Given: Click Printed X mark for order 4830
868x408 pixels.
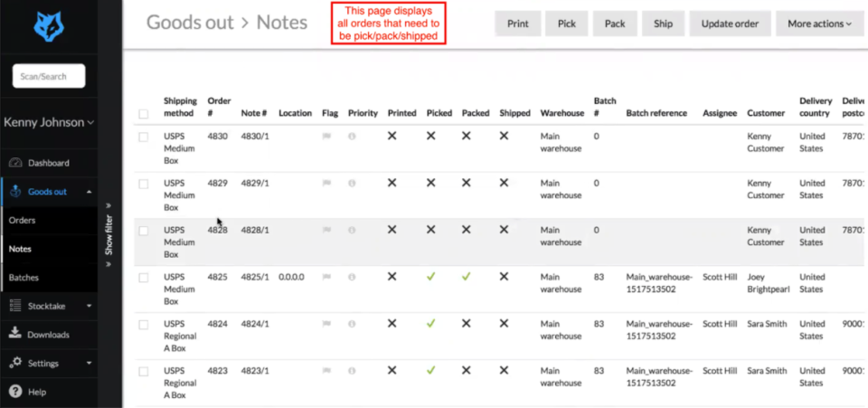Looking at the screenshot, I should point(392,136).
